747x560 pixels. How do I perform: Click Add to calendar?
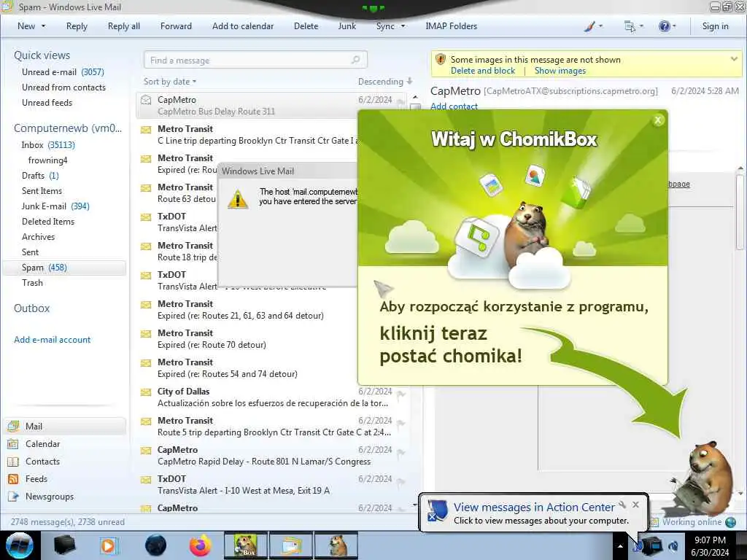coord(243,26)
